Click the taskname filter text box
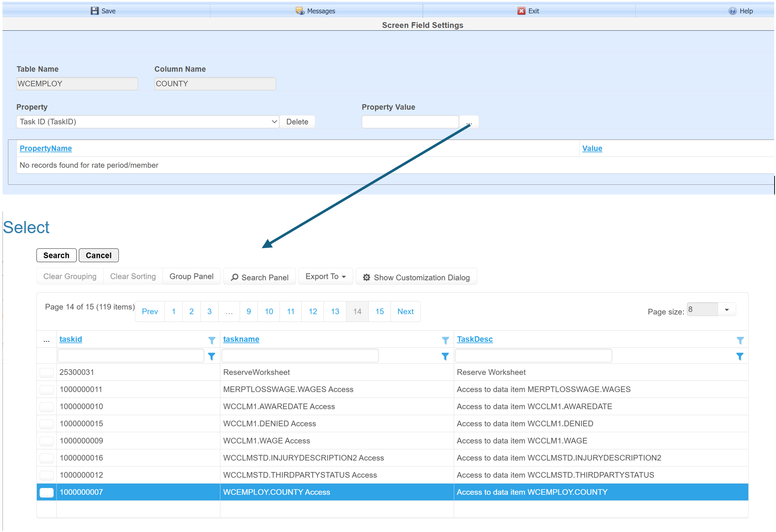 click(x=300, y=356)
